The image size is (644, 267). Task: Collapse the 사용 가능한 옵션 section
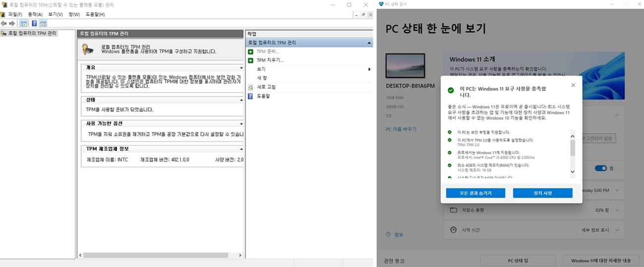pos(241,124)
